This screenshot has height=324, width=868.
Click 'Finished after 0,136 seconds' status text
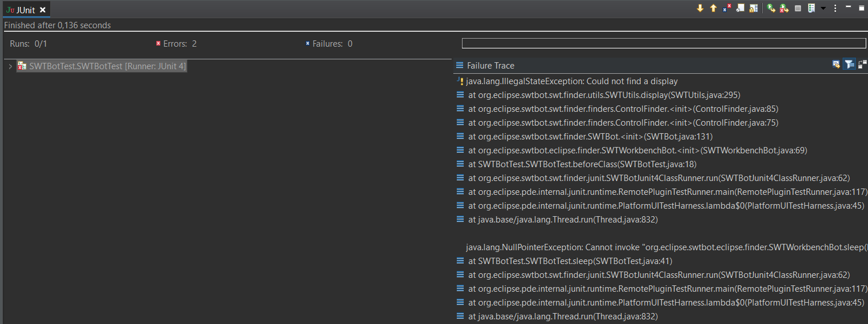click(x=57, y=25)
